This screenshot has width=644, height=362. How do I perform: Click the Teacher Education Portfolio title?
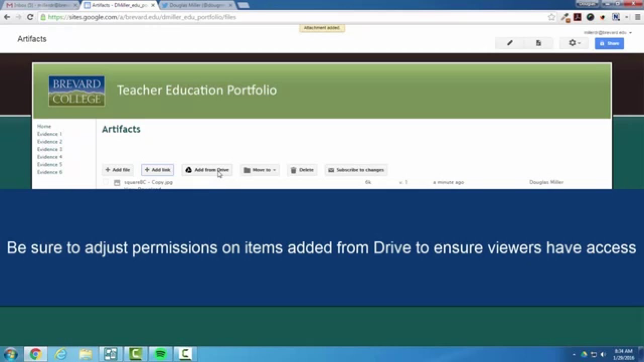tap(197, 90)
